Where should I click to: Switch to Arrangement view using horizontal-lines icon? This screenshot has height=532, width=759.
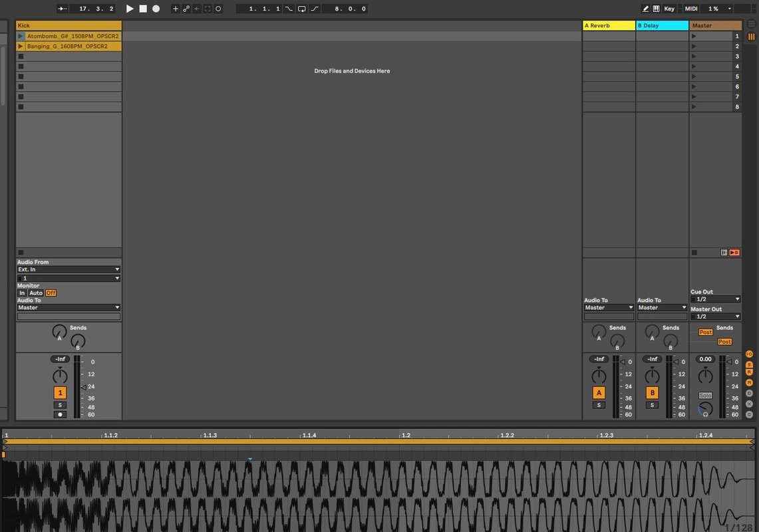coord(751,24)
